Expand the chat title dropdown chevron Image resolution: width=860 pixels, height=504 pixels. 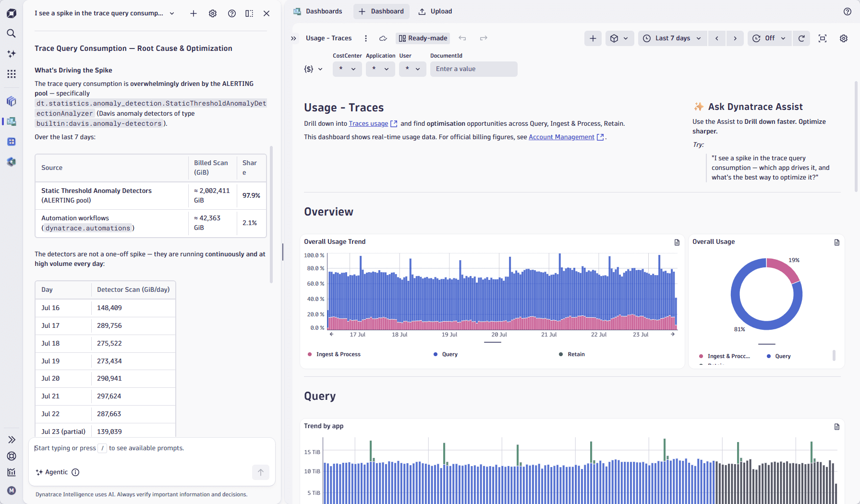tap(172, 13)
